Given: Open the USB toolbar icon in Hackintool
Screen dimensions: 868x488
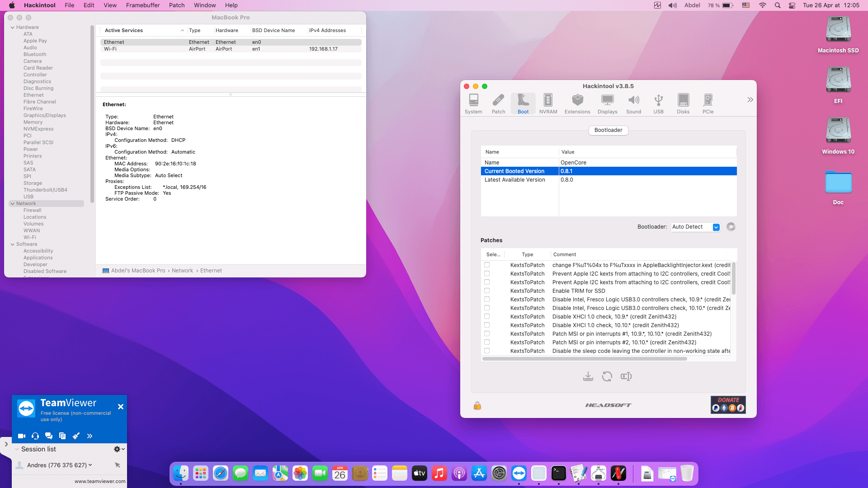Looking at the screenshot, I should click(x=658, y=103).
